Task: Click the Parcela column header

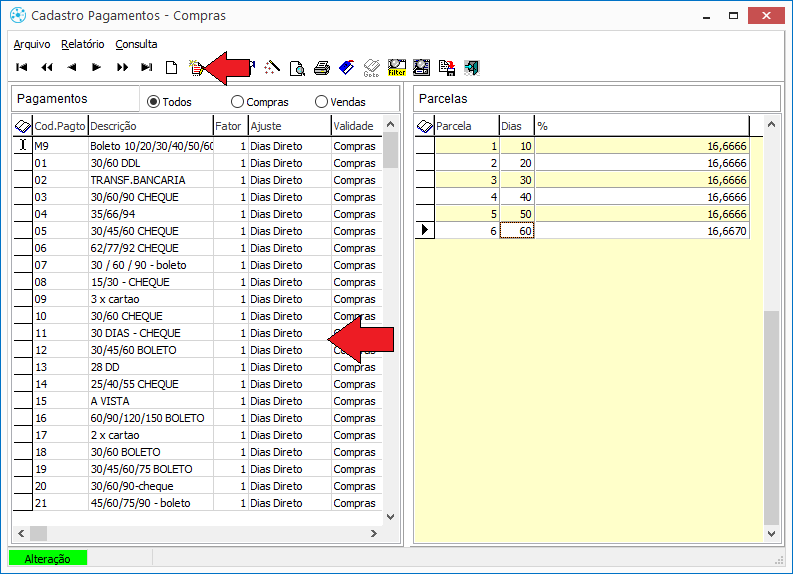Action: pos(467,126)
